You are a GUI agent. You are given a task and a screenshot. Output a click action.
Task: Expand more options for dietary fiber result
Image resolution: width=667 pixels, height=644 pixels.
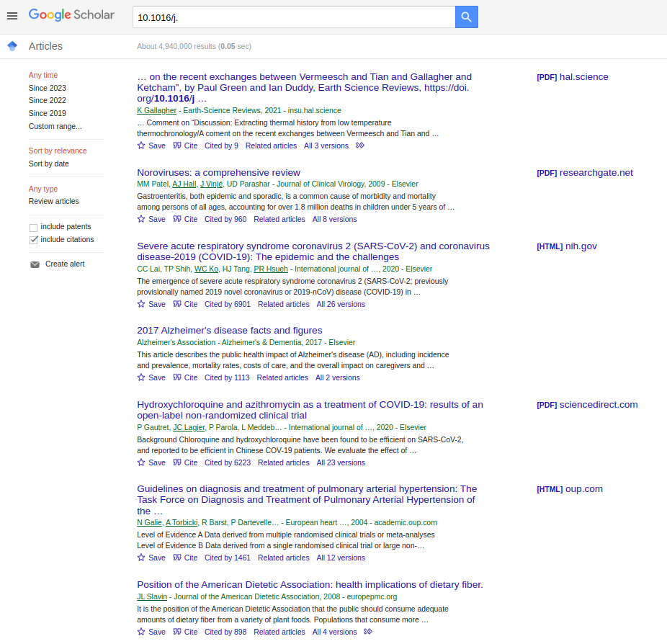coord(368,632)
